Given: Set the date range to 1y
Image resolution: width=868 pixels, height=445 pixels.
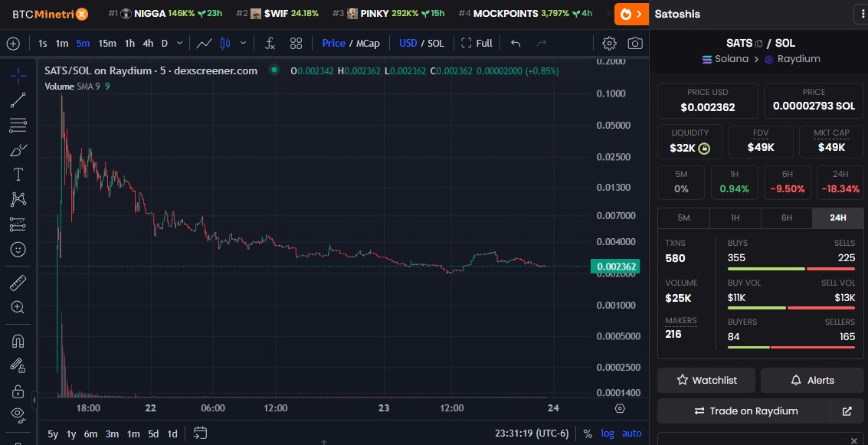Looking at the screenshot, I should [71, 434].
